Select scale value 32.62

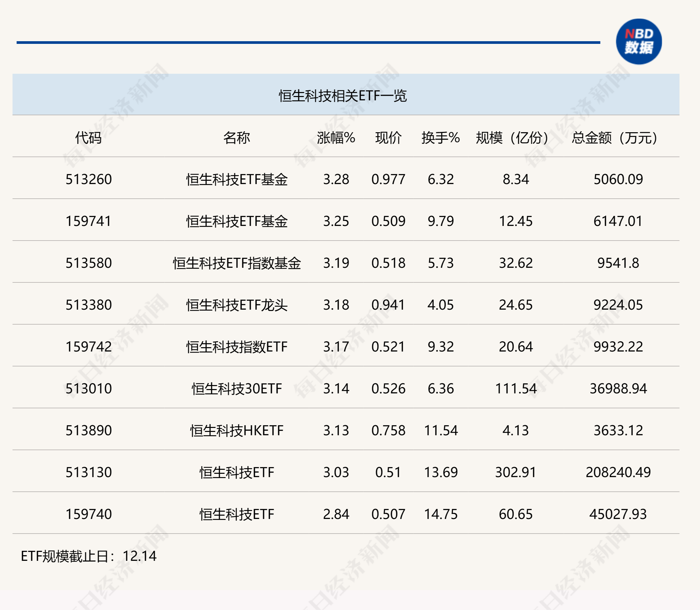pyautogui.click(x=516, y=263)
